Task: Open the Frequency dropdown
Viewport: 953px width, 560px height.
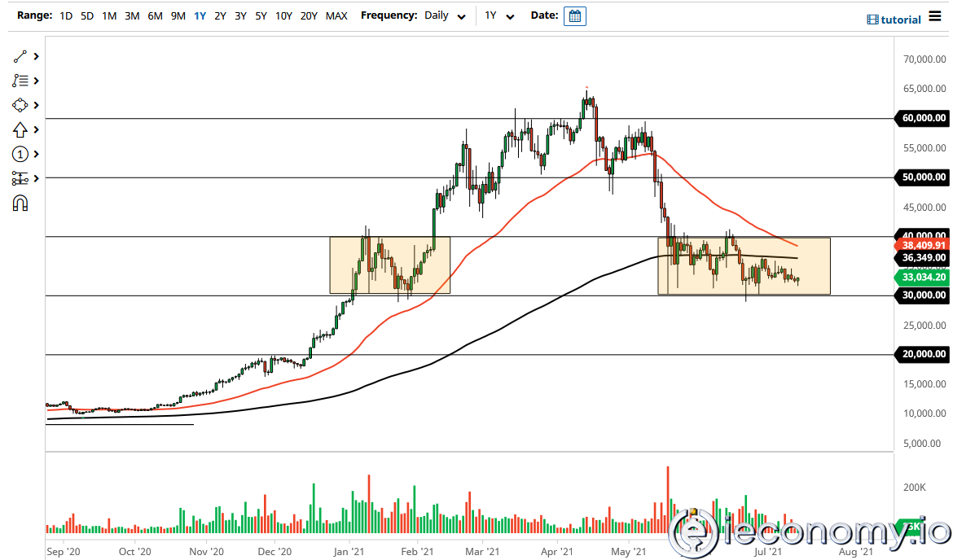Action: click(x=462, y=15)
